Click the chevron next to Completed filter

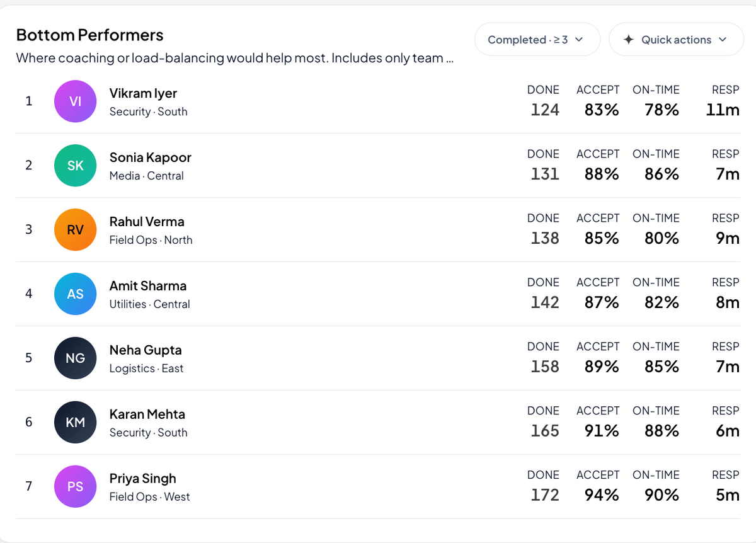tap(579, 40)
